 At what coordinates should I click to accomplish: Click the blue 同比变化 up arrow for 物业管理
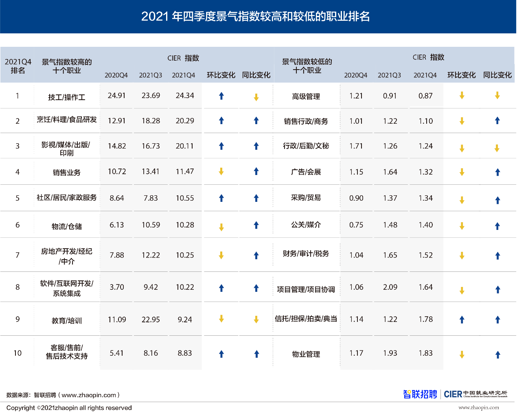coord(497,355)
